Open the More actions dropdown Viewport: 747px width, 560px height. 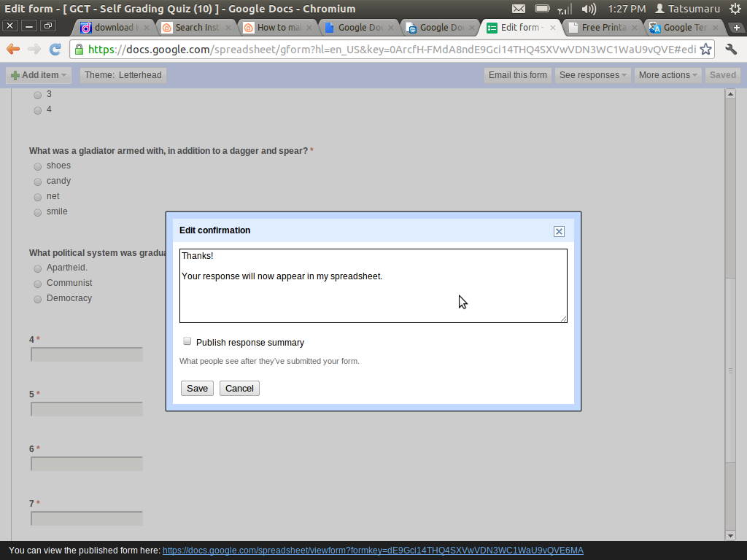667,74
